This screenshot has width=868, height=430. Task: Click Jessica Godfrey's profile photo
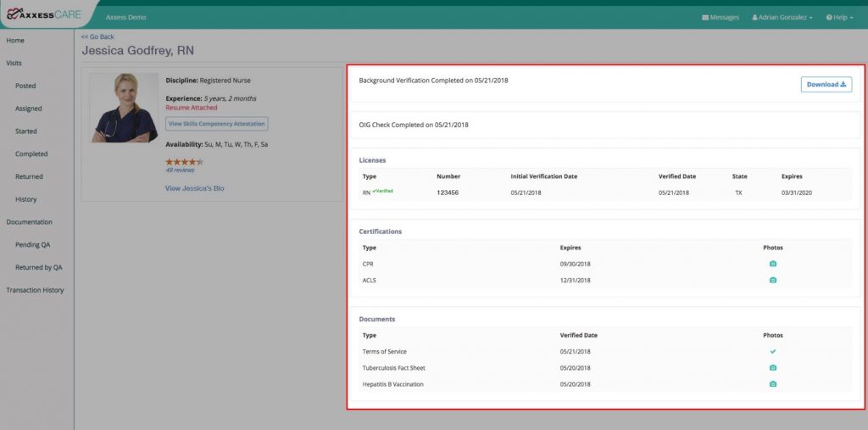[124, 108]
